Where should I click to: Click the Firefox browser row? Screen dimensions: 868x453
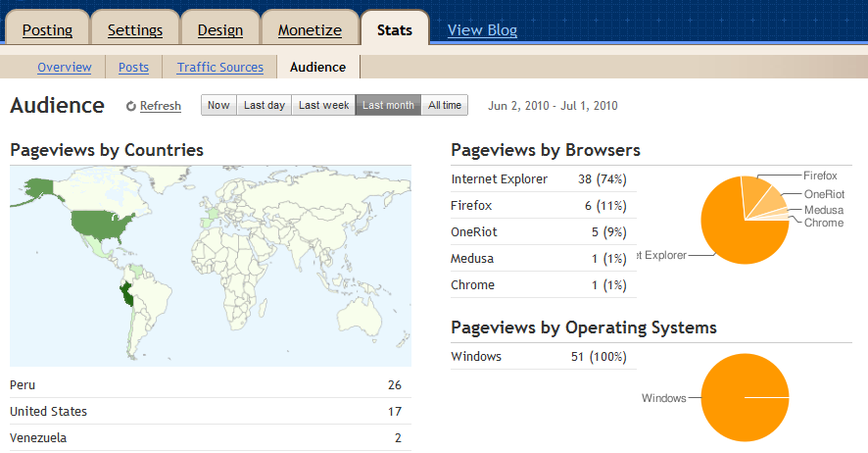point(544,206)
